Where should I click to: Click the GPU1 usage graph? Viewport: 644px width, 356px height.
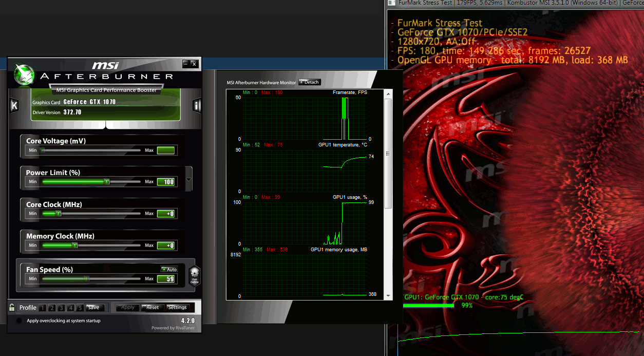[x=305, y=223]
